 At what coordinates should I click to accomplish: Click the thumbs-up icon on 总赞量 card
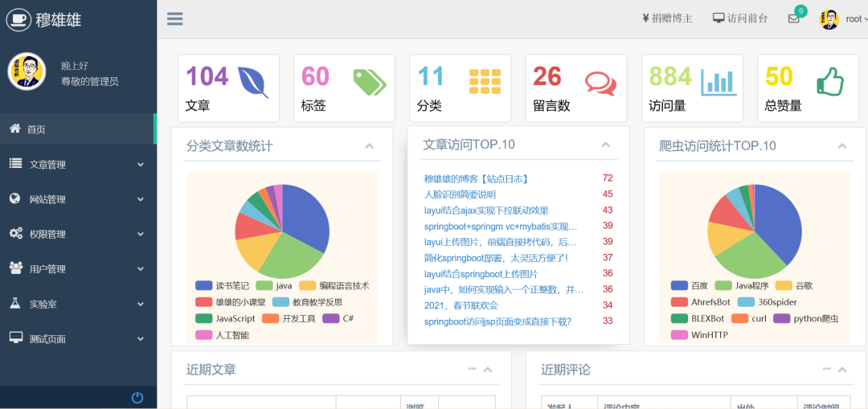pyautogui.click(x=830, y=82)
